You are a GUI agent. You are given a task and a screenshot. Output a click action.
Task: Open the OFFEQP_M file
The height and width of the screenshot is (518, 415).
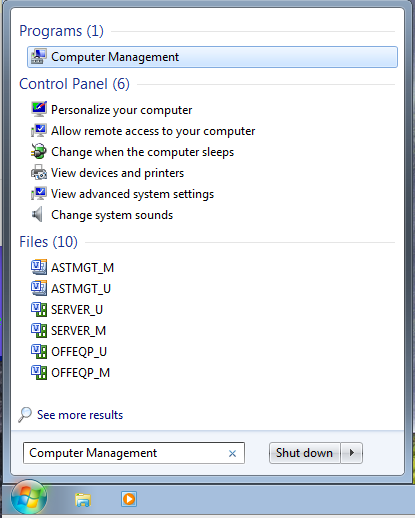point(80,373)
